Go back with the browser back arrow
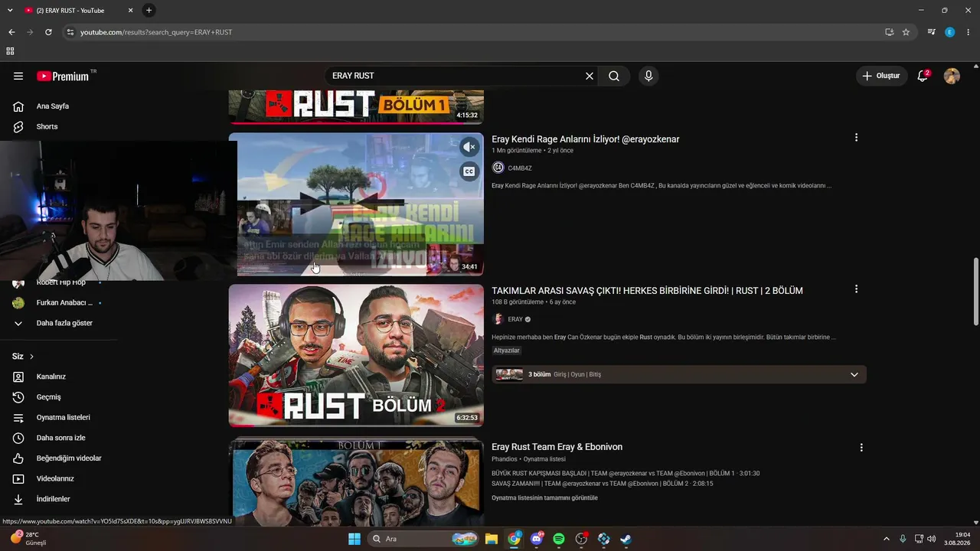Image resolution: width=980 pixels, height=551 pixels. 11,32
